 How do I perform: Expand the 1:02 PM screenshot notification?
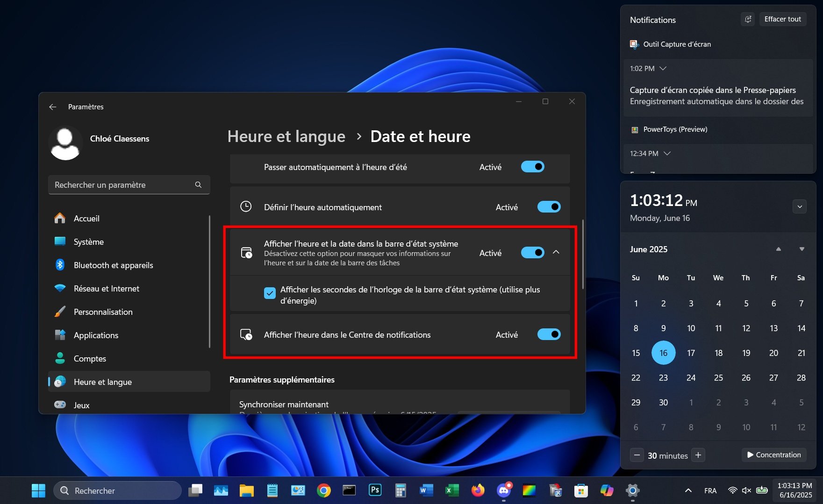(x=663, y=68)
